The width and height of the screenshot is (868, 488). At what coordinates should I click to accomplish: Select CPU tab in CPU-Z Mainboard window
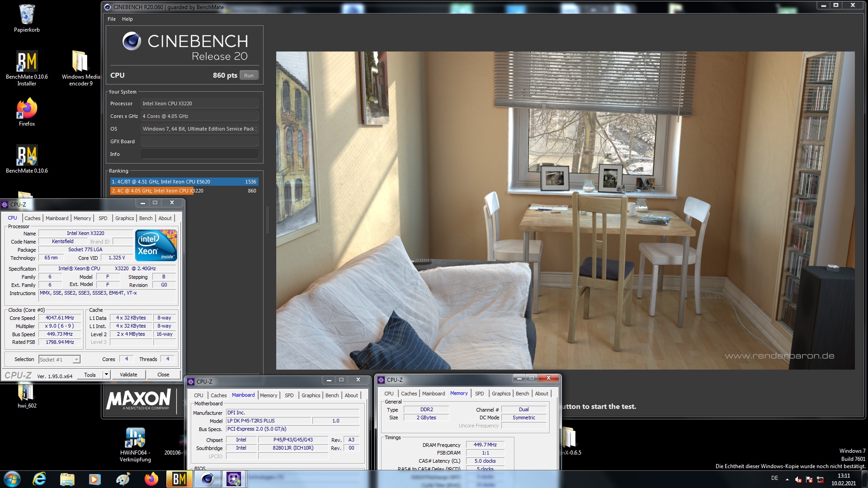(198, 395)
